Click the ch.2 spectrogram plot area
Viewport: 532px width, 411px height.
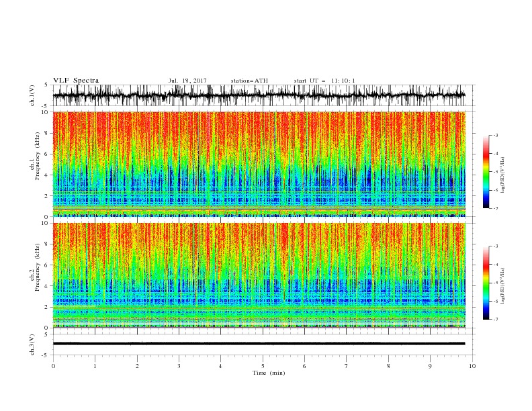pyautogui.click(x=259, y=275)
